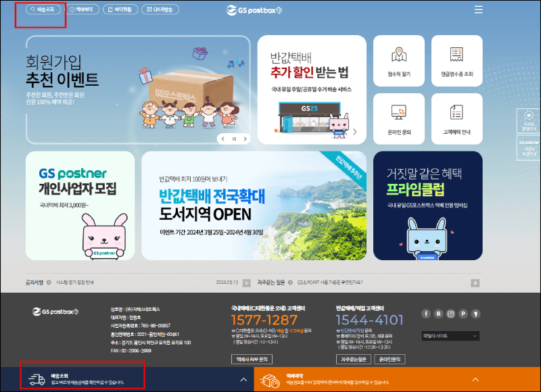Expand the 택배예약 orange bar chevron
Screen dimensions: 541x392
tap(475, 380)
